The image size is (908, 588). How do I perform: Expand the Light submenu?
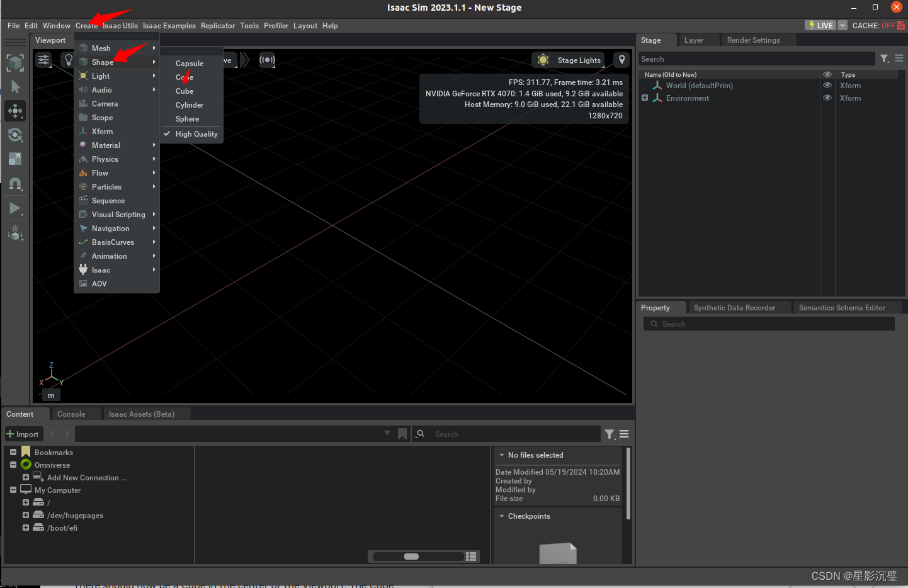pyautogui.click(x=116, y=76)
